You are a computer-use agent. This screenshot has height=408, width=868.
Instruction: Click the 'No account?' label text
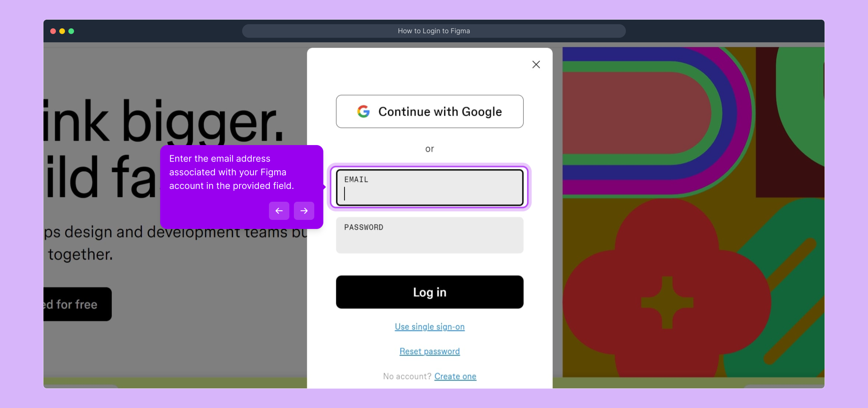click(407, 376)
